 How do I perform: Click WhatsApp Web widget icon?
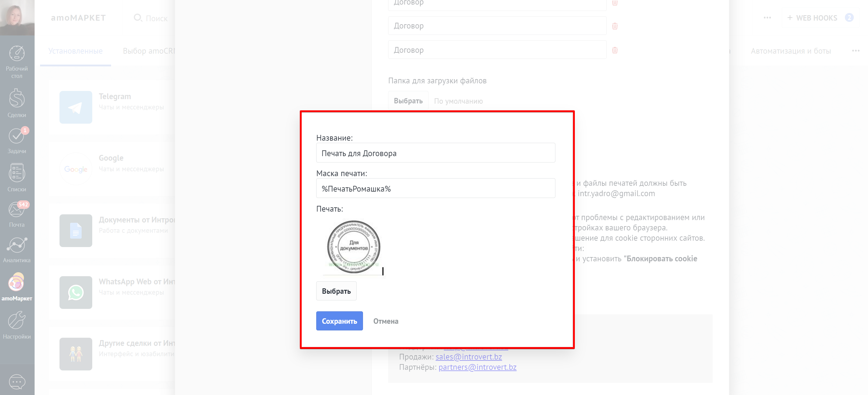pos(76,292)
